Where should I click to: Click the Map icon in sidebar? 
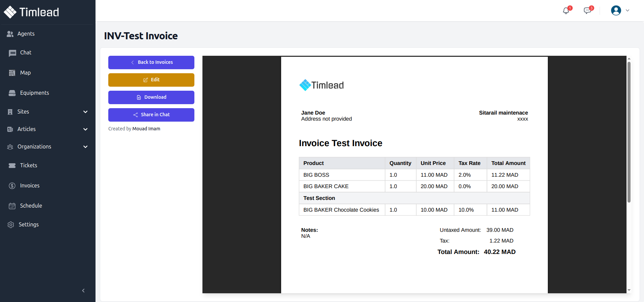[x=12, y=73]
